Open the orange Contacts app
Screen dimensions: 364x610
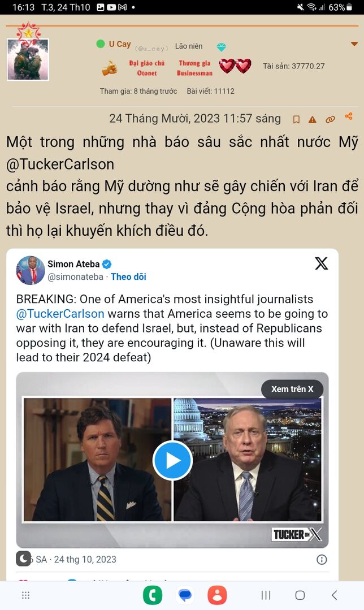(218, 595)
